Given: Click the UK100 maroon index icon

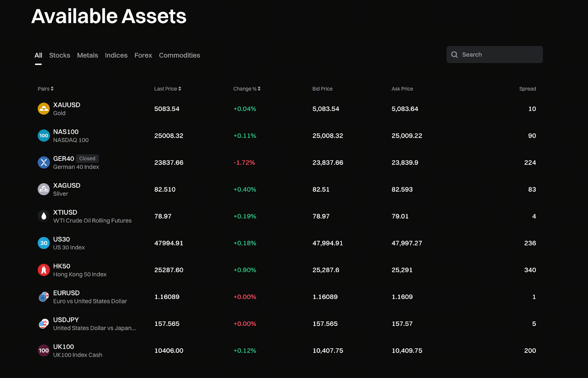Looking at the screenshot, I should [44, 350].
